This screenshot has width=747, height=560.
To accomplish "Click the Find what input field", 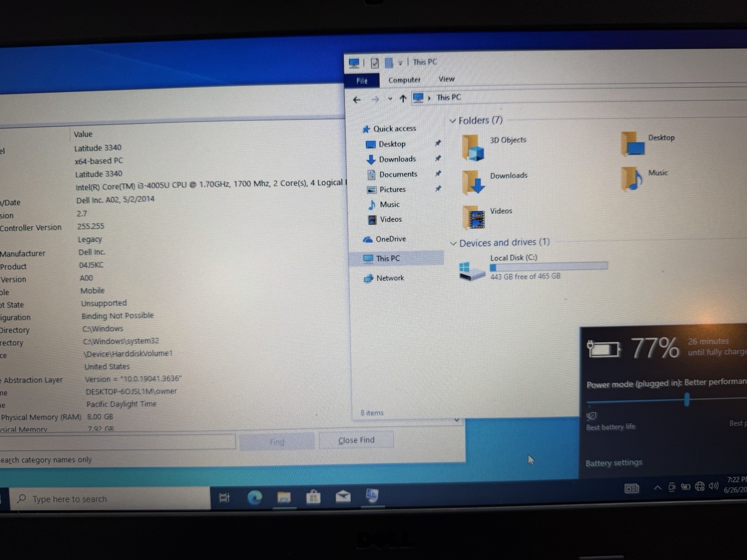I will [x=117, y=442].
